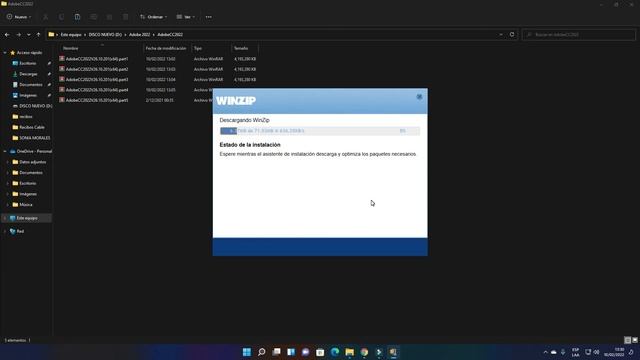Expand the Este equipo tree node
This screenshot has width=640, height=360.
tap(5, 218)
